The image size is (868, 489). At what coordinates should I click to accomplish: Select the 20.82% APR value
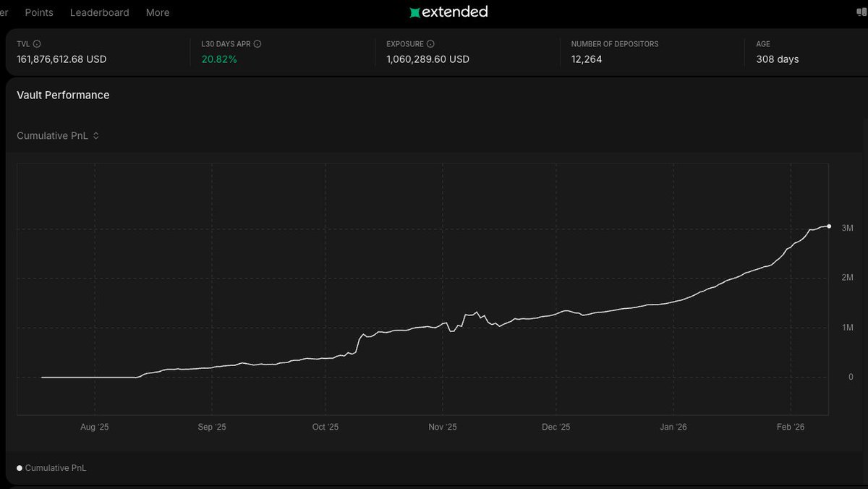[x=219, y=59]
